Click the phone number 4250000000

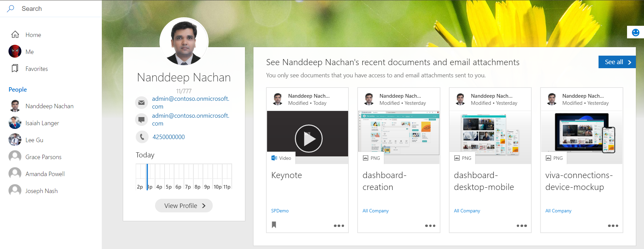[169, 137]
